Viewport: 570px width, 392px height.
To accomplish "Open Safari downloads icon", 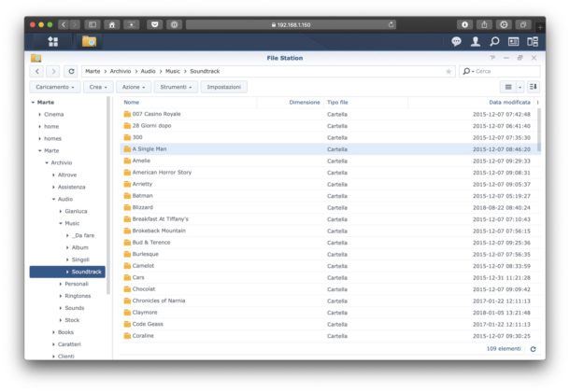I will [464, 24].
